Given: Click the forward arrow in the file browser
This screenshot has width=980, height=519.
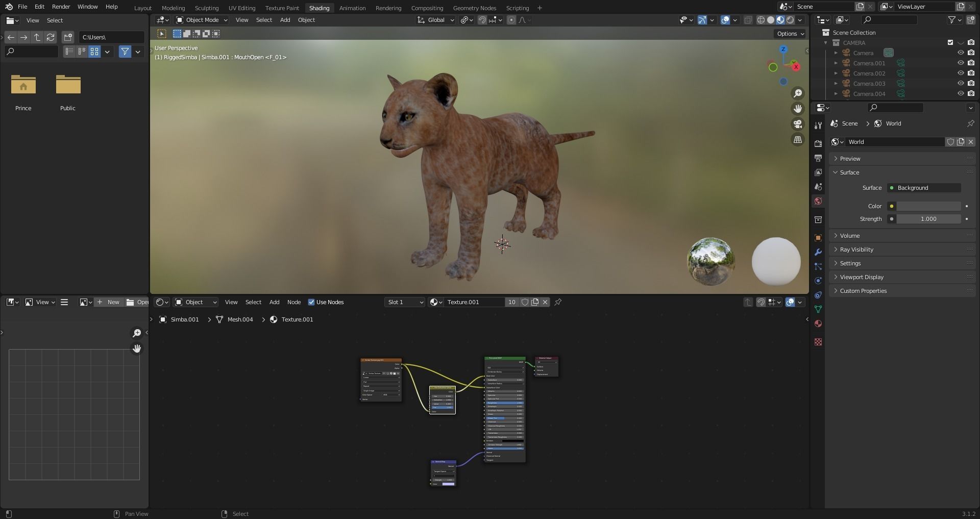Looking at the screenshot, I should (24, 37).
